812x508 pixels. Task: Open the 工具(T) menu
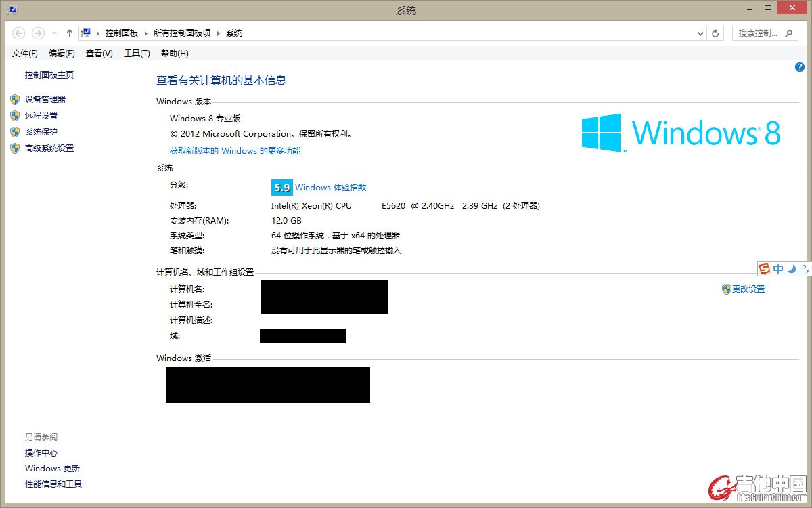tap(137, 54)
